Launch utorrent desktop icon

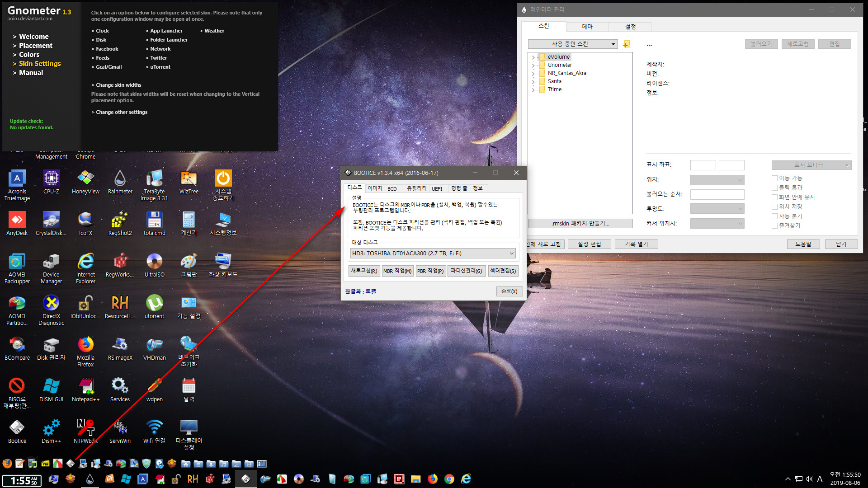click(x=154, y=306)
